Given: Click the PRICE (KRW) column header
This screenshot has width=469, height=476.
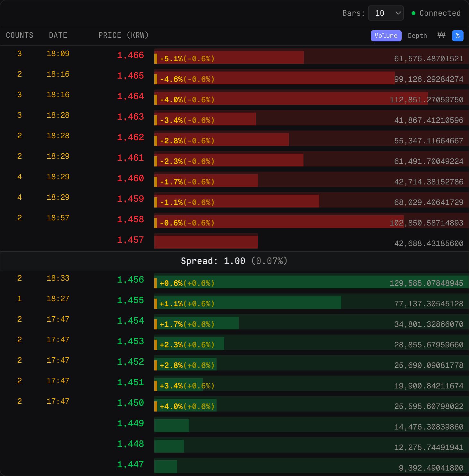Looking at the screenshot, I should pyautogui.click(x=123, y=35).
